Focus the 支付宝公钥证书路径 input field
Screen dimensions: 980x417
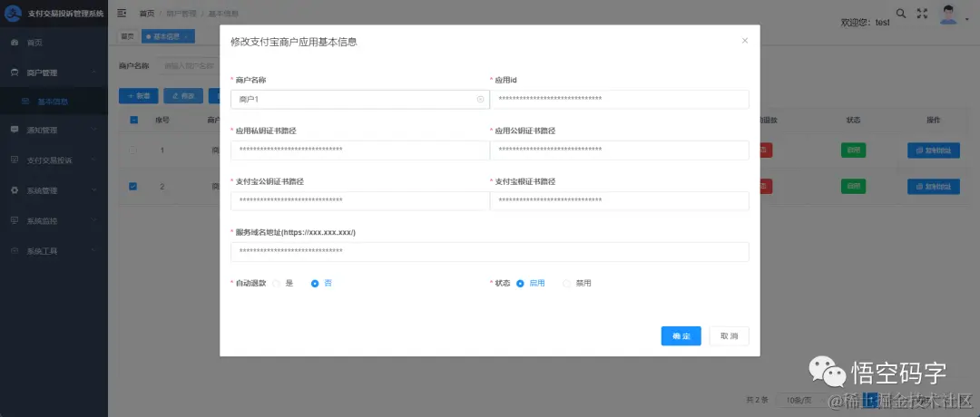coord(360,200)
